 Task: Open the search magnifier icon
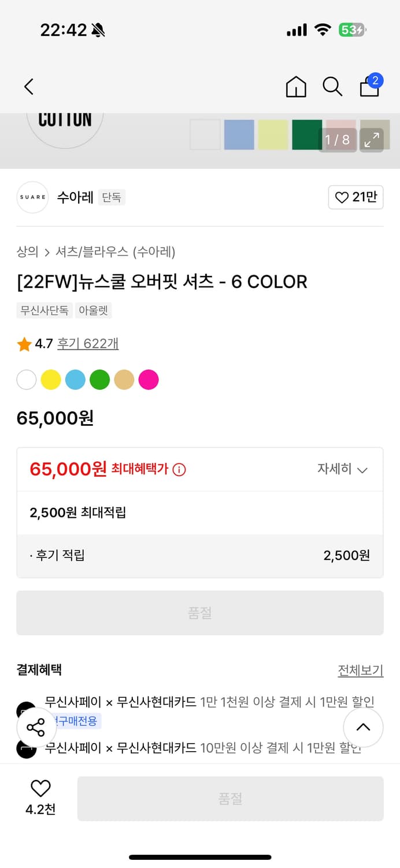(x=332, y=87)
